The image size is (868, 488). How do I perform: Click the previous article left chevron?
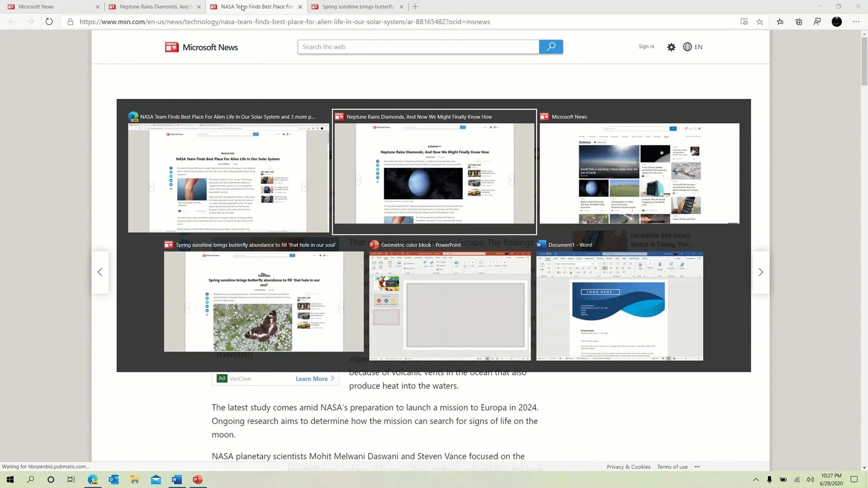pos(100,272)
